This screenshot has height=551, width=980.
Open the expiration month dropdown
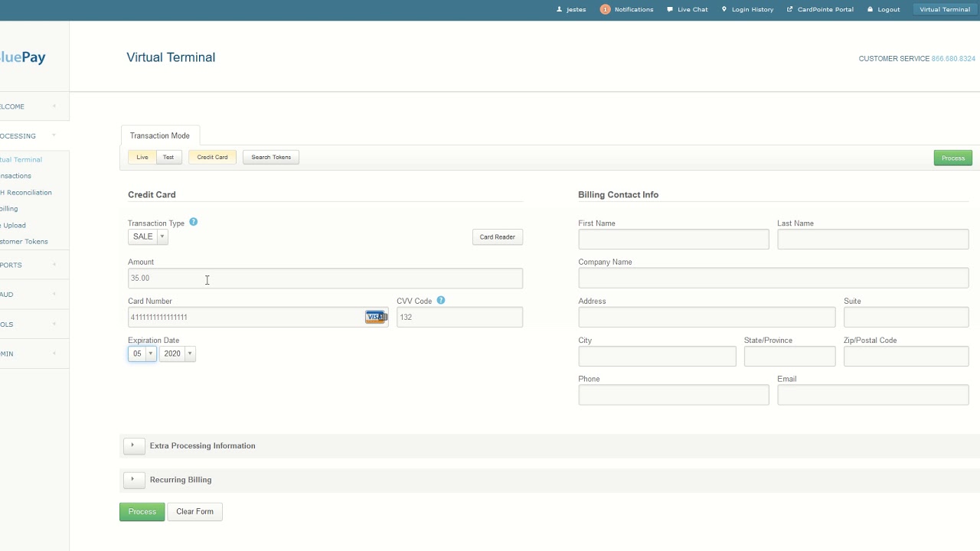point(142,354)
